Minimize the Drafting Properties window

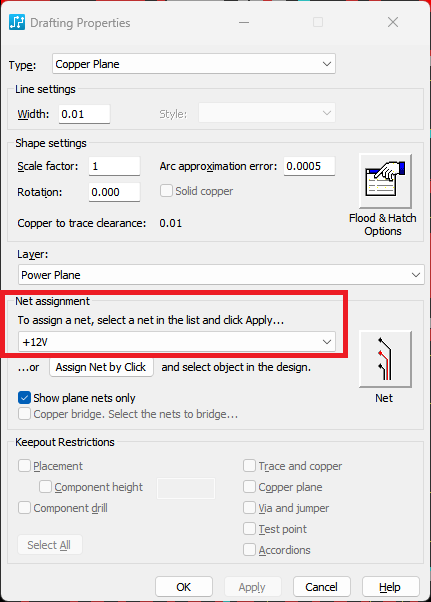tap(244, 22)
